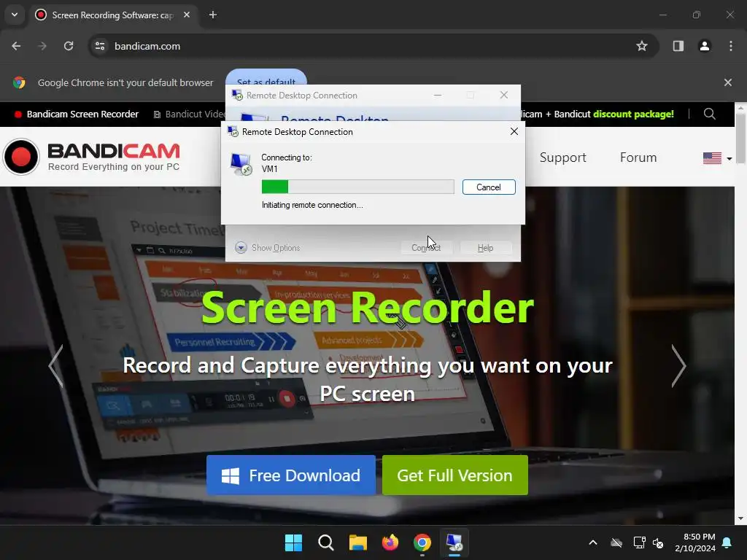Viewport: 747px width, 560px height.
Task: Close the Connecting to VM1 dialog
Action: (514, 131)
